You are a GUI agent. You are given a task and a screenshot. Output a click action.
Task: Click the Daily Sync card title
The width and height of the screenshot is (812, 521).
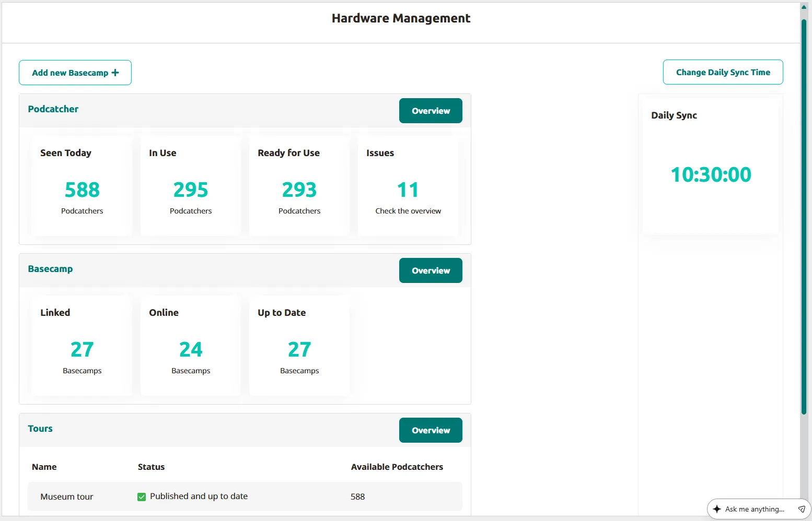[674, 115]
